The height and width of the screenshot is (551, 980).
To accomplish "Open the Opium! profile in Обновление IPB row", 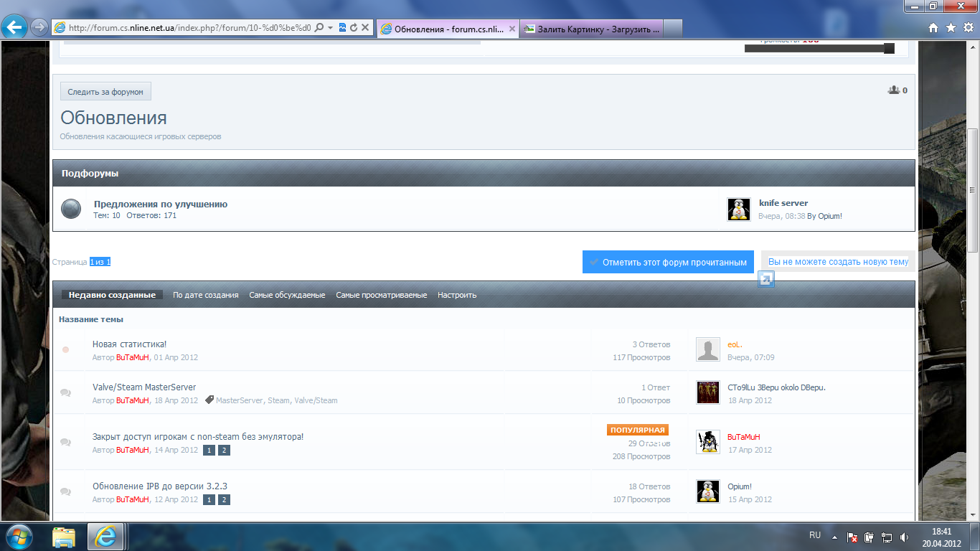I will tap(740, 486).
